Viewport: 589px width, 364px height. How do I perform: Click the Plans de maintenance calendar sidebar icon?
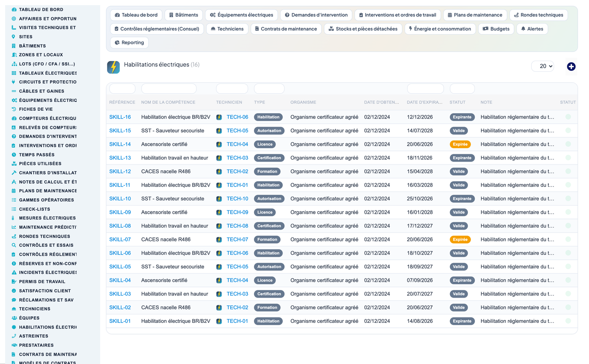[14, 191]
